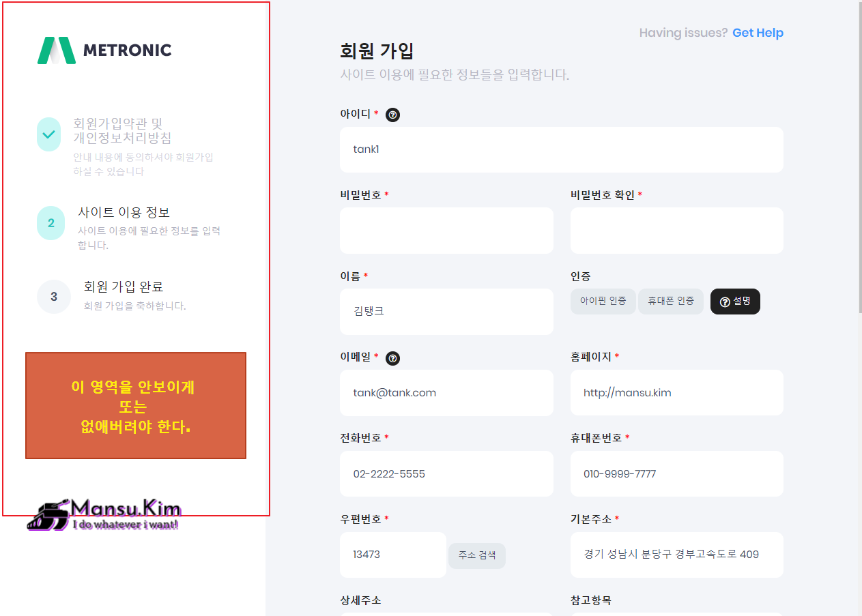Click the 이름 field containing 김탱크

pos(446,312)
